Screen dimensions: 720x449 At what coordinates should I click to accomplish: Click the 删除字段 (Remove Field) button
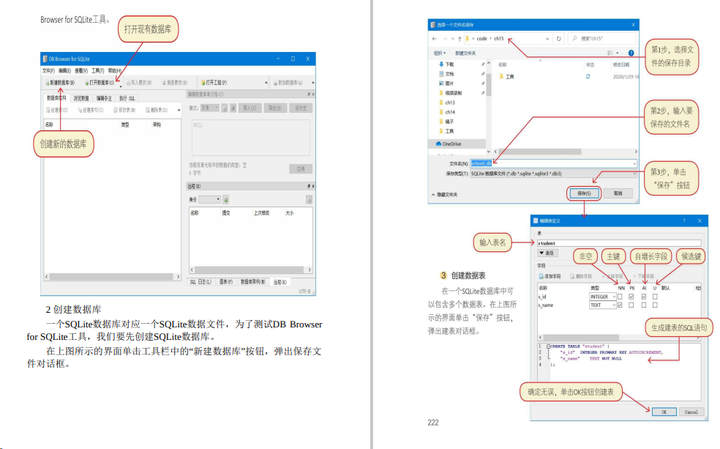pos(581,276)
